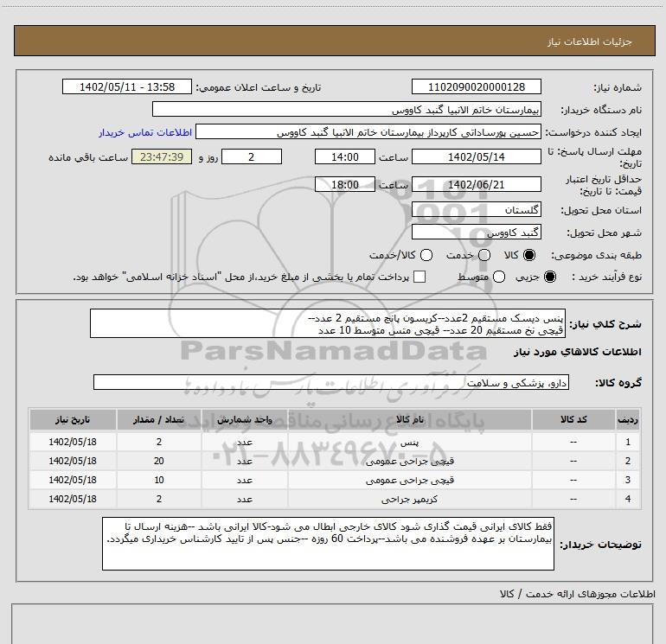Click the buyer notes text area
The width and height of the screenshot is (666, 644).
pyautogui.click(x=328, y=544)
